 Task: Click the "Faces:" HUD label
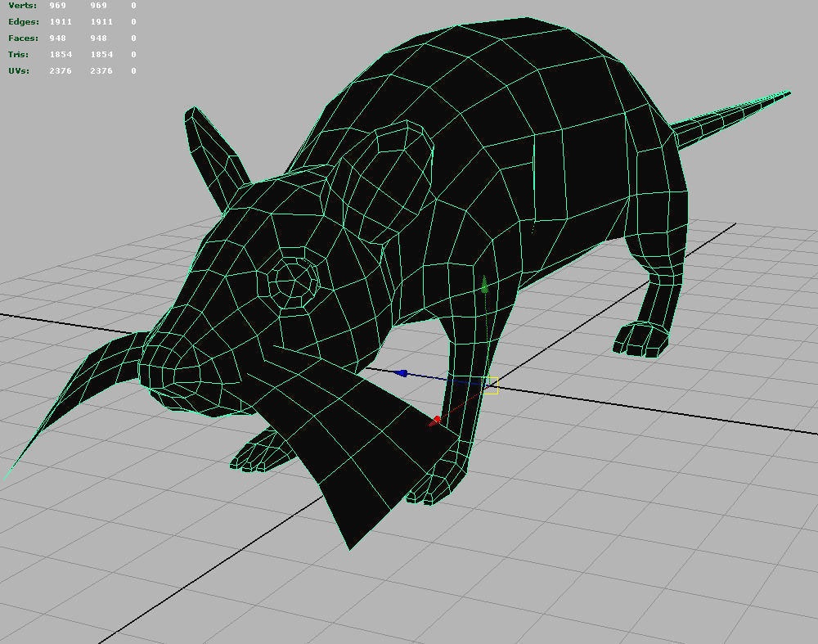(23, 38)
